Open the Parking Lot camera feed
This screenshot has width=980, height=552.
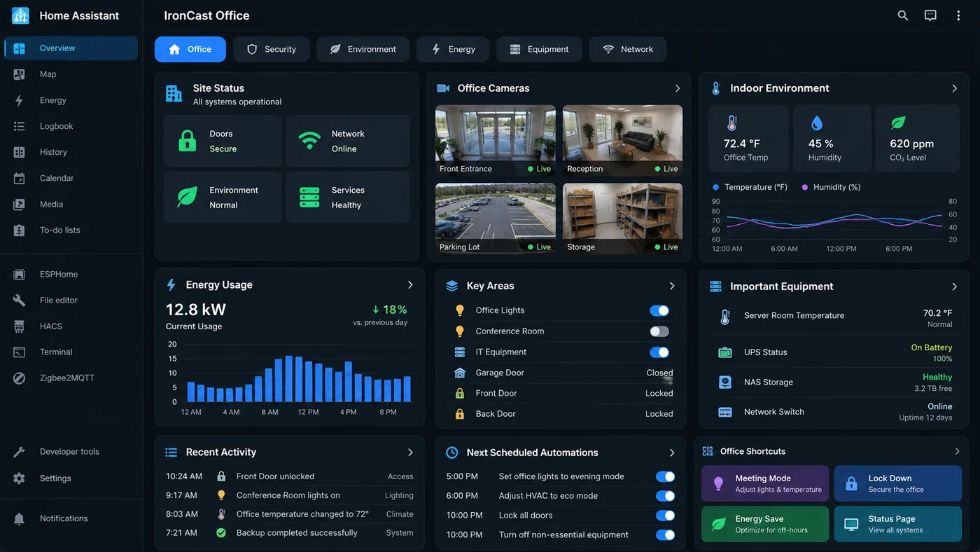496,219
